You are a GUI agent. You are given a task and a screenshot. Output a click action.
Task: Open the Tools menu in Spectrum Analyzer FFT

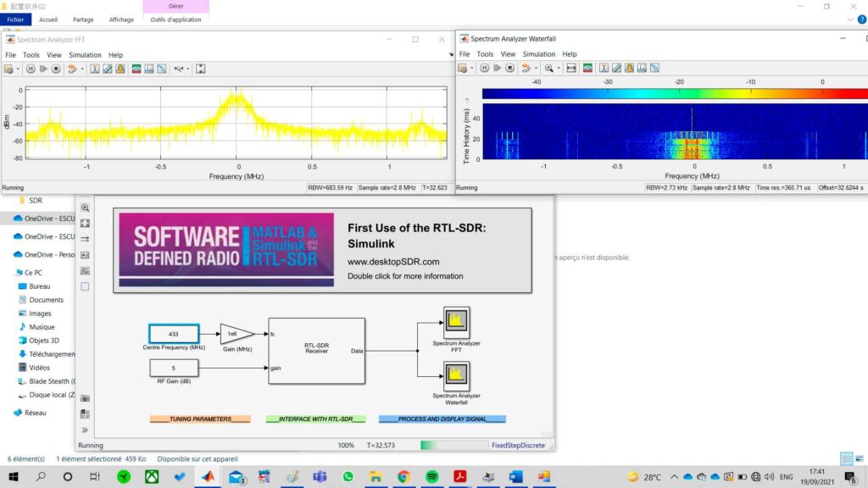coord(31,55)
